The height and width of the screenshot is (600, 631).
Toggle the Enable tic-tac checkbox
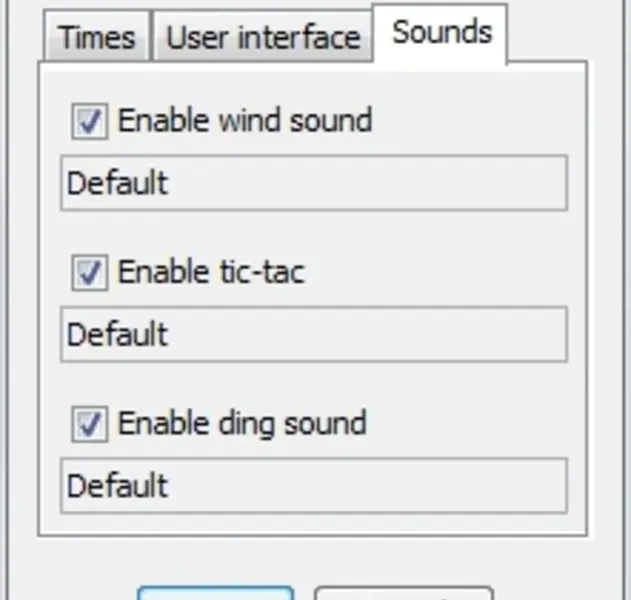tap(90, 273)
